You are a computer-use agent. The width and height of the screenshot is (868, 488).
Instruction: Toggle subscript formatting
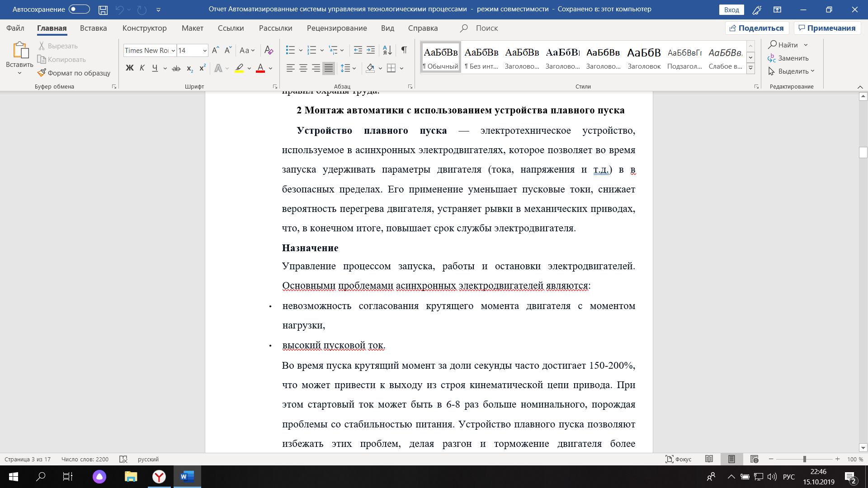coord(190,68)
